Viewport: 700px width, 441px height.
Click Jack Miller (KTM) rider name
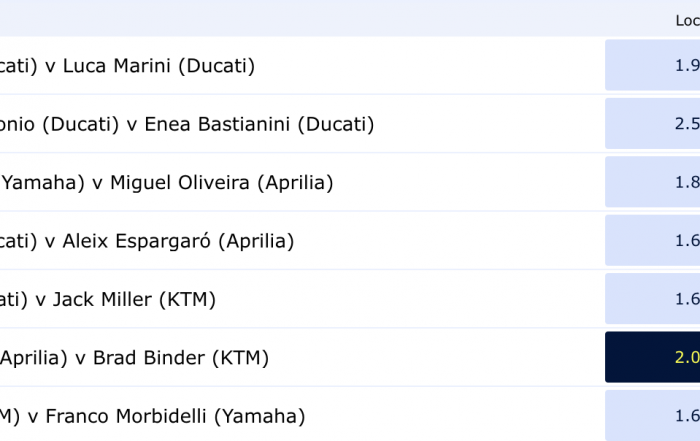[134, 298]
